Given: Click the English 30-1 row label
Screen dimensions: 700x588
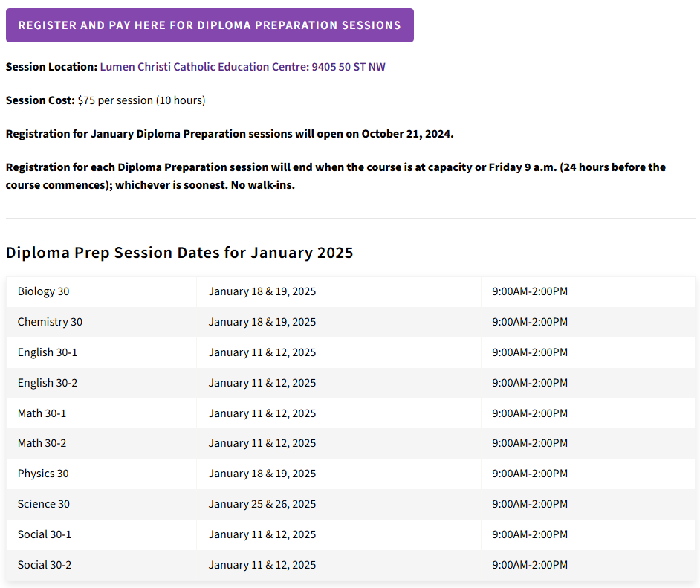Looking at the screenshot, I should 48,352.
